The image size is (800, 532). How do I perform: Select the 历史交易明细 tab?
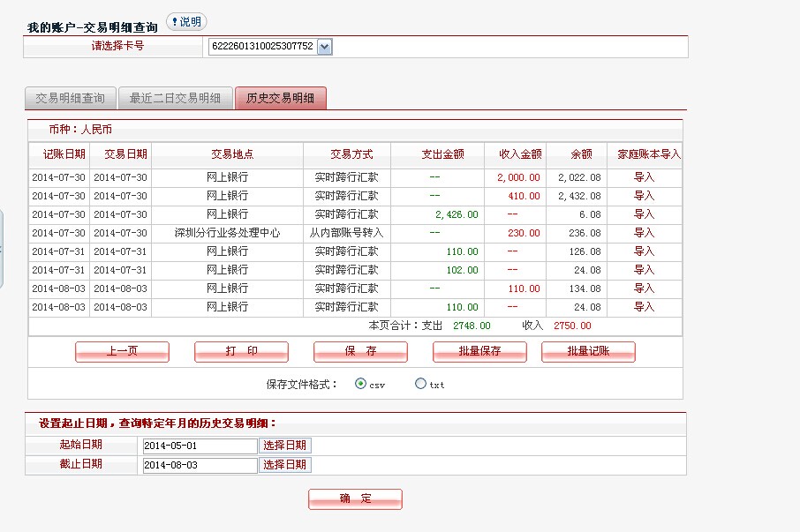(280, 98)
